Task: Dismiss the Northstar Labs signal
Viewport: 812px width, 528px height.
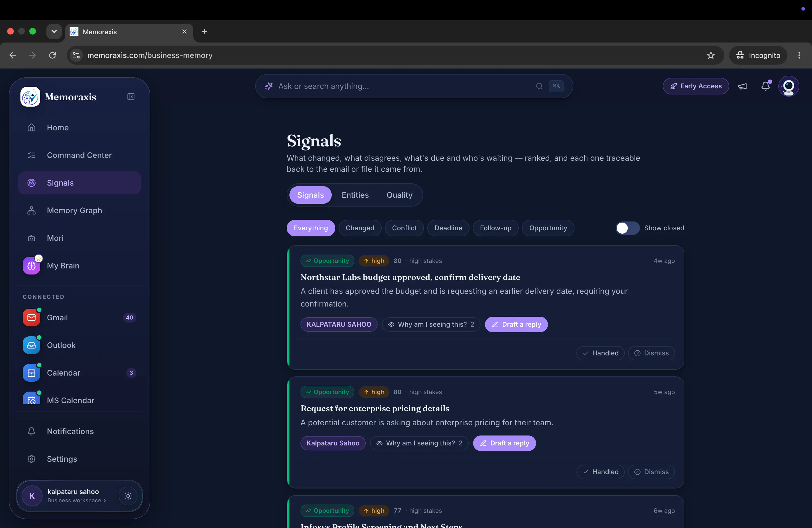Action: (651, 353)
